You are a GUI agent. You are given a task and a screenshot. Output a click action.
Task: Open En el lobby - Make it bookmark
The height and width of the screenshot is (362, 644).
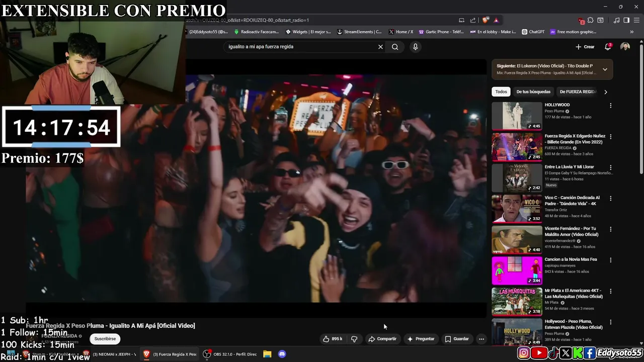(x=493, y=32)
